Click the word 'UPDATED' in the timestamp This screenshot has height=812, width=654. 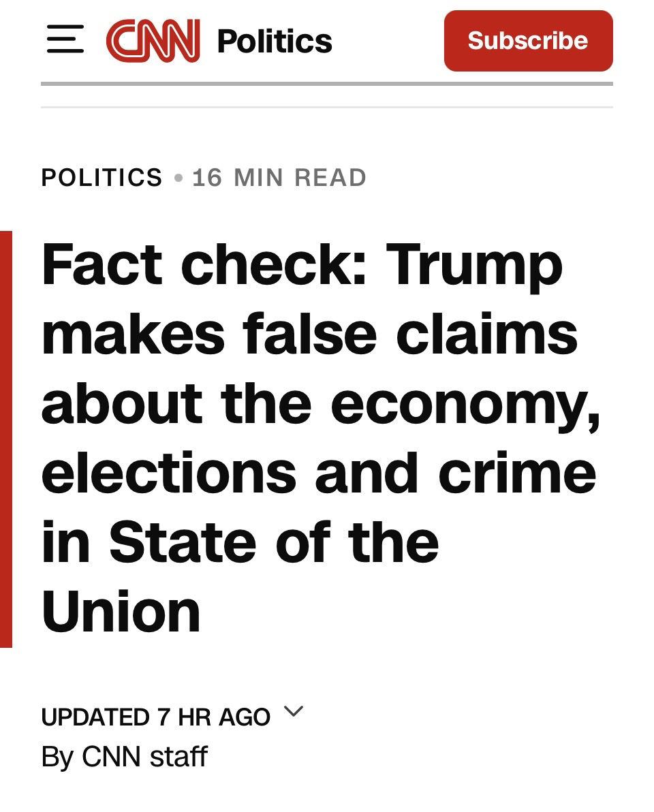(95, 717)
